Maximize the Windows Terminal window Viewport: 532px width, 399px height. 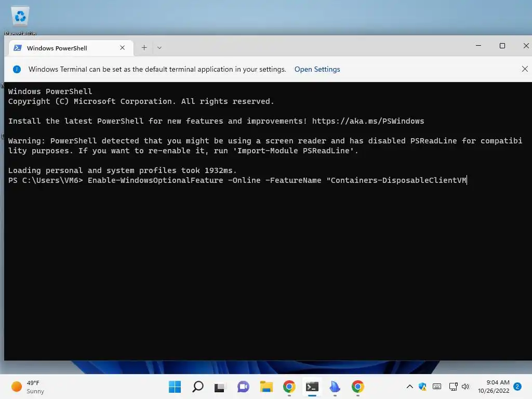502,46
